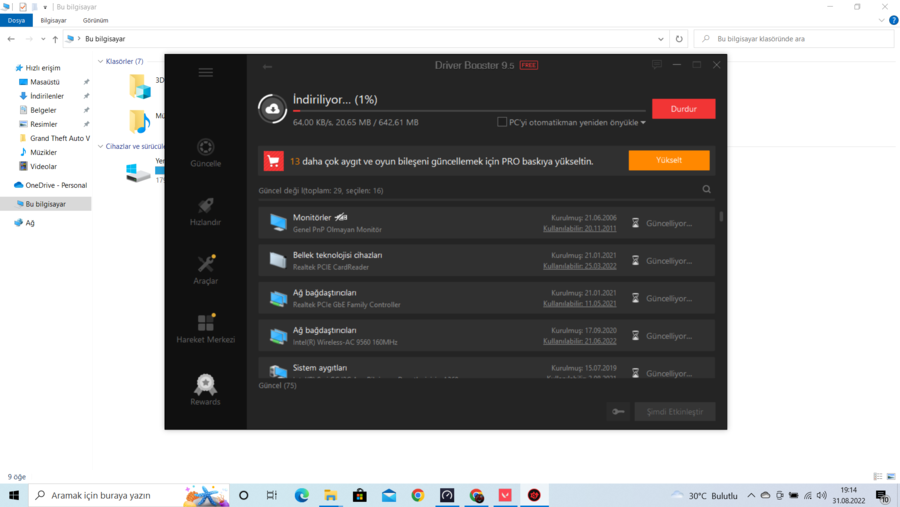Open the Explorer help icon
Image resolution: width=900 pixels, height=507 pixels.
click(893, 20)
